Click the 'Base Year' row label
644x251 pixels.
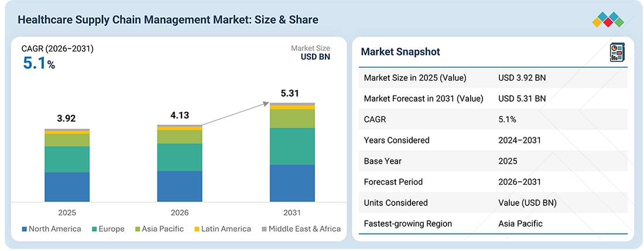[x=382, y=161]
